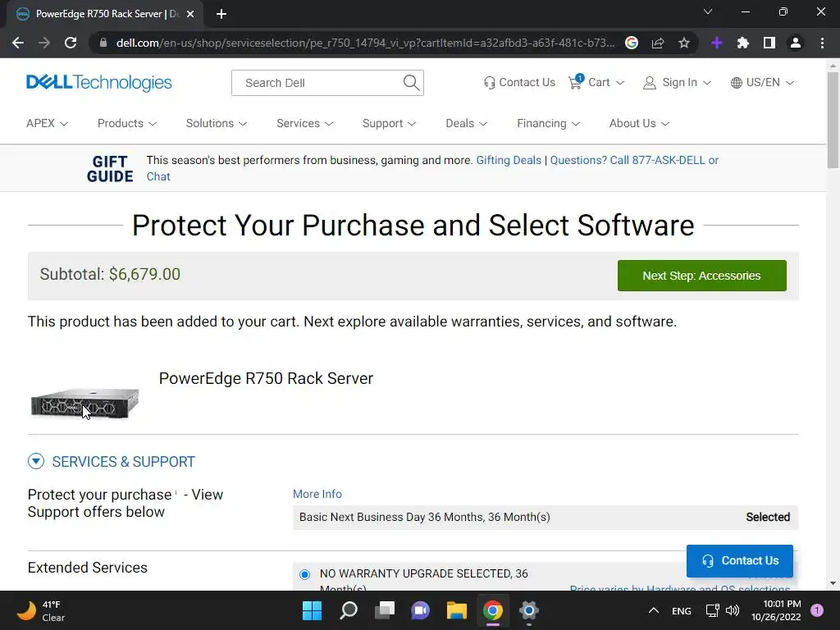The height and width of the screenshot is (630, 840).
Task: Open Task View on the taskbar
Action: (385, 610)
